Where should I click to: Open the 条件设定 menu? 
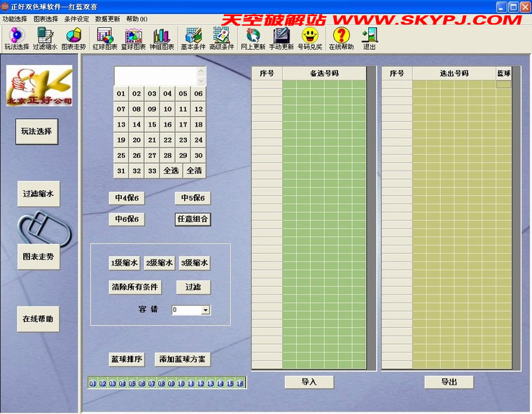tap(76, 19)
